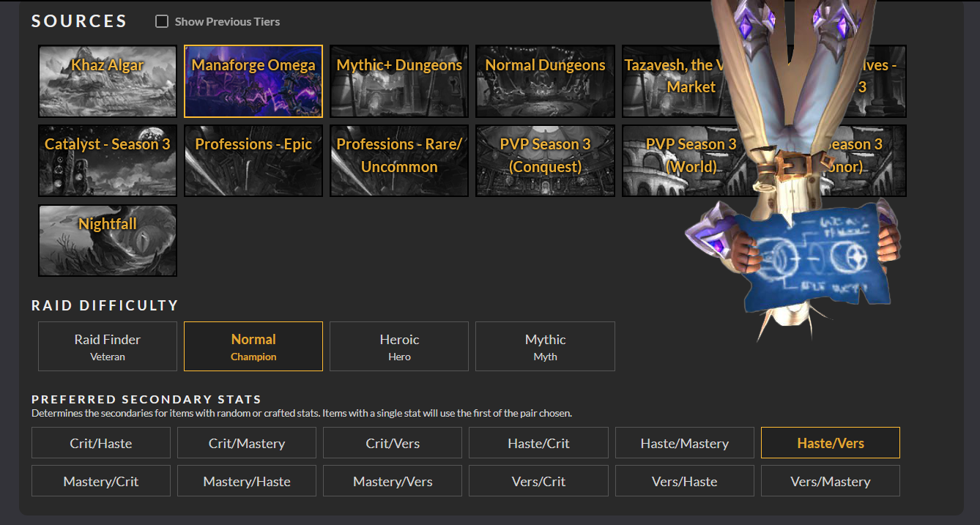Select the Manaforge Omega source tile
The width and height of the screenshot is (980, 525).
pos(253,81)
